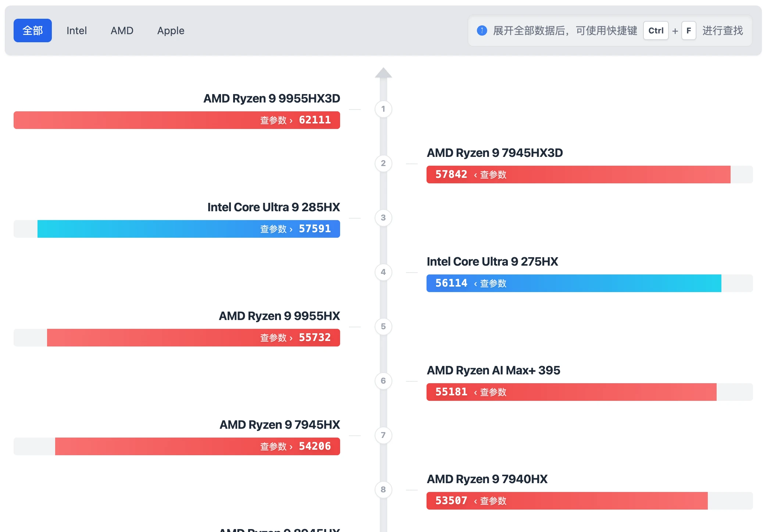The height and width of the screenshot is (532, 767).
Task: Click rank 4 circle on timeline
Action: (x=383, y=272)
